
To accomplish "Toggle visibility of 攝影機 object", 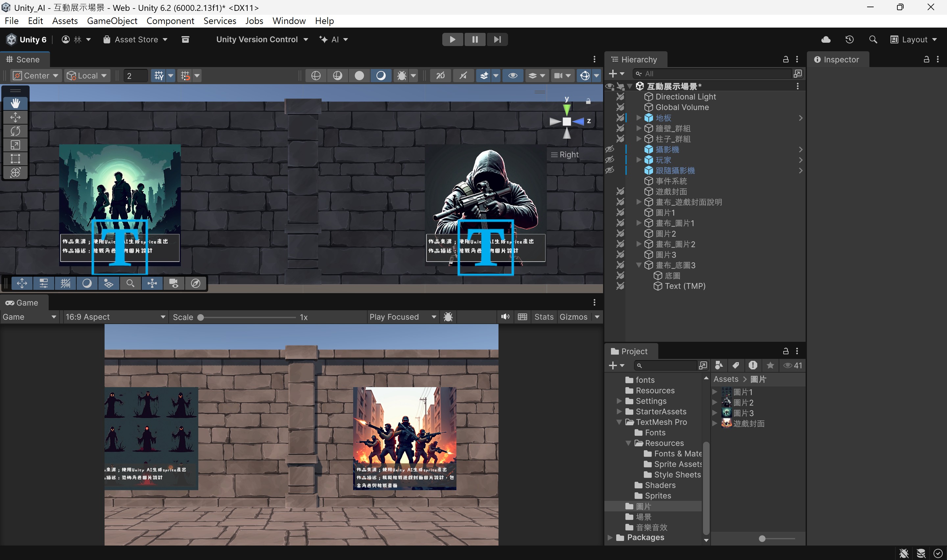I will coord(610,150).
